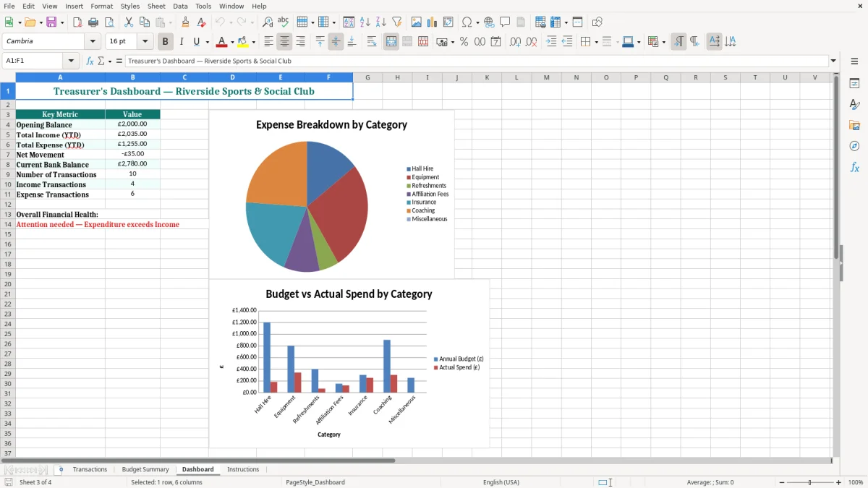
Task: Expand the formula bar arrow
Action: (833, 61)
